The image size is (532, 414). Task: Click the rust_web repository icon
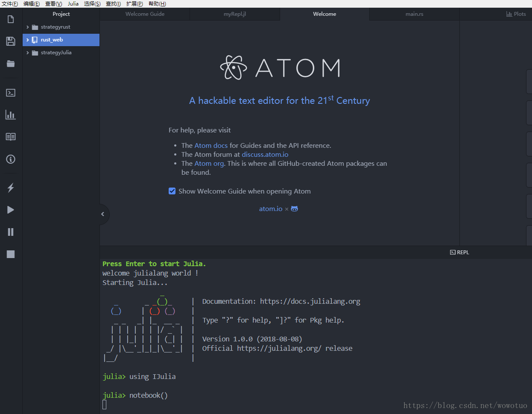(35, 40)
